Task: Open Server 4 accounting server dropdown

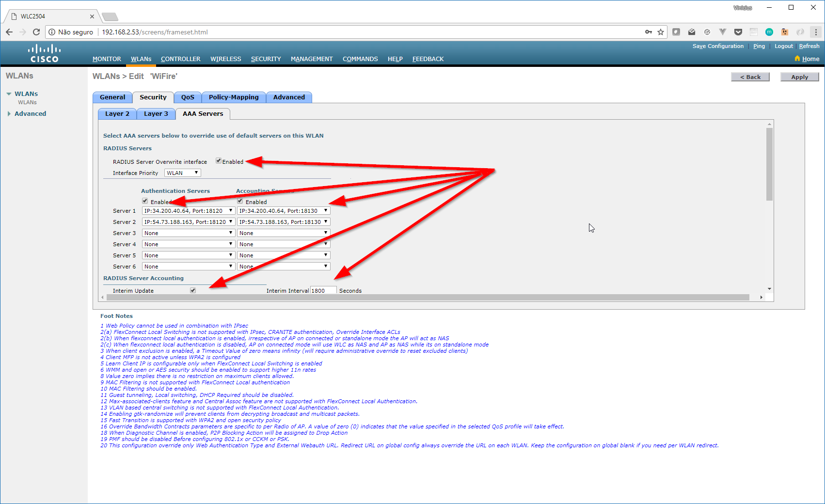Action: coord(284,244)
